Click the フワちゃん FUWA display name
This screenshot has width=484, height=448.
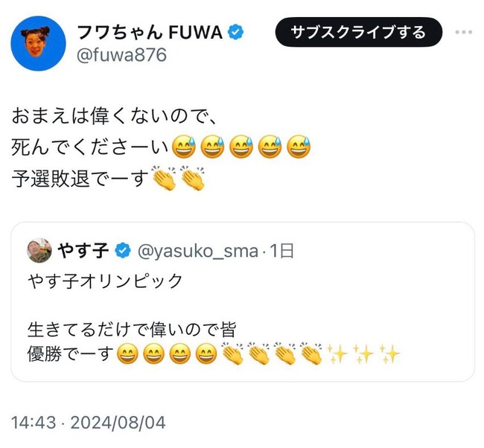(x=150, y=32)
